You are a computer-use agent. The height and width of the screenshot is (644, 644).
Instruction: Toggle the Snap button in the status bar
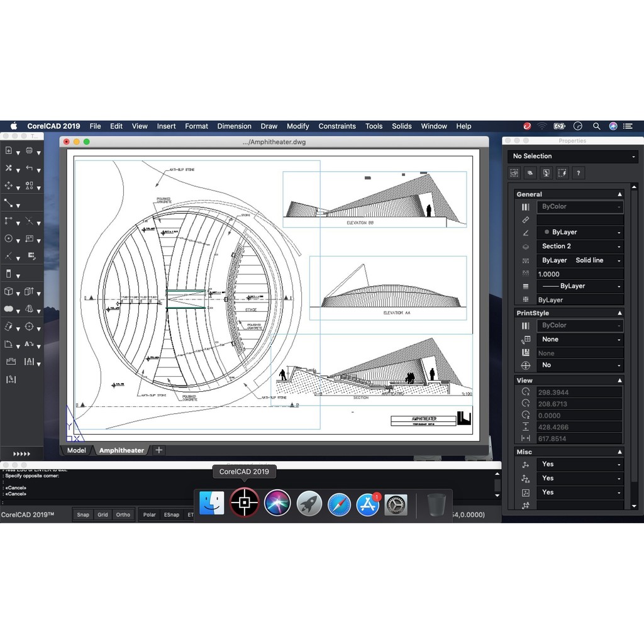pos(83,514)
